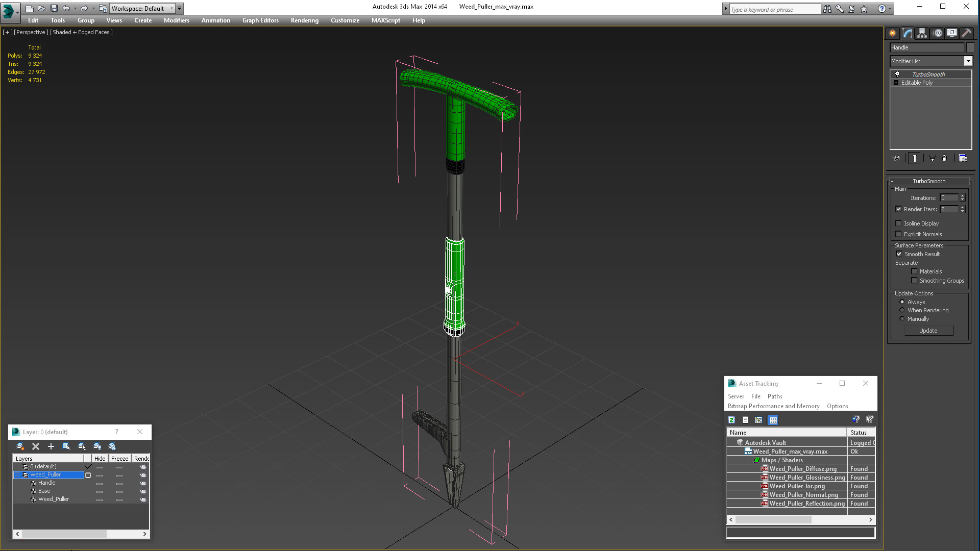
Task: Open the Hierarchy command panel tab
Action: [922, 33]
